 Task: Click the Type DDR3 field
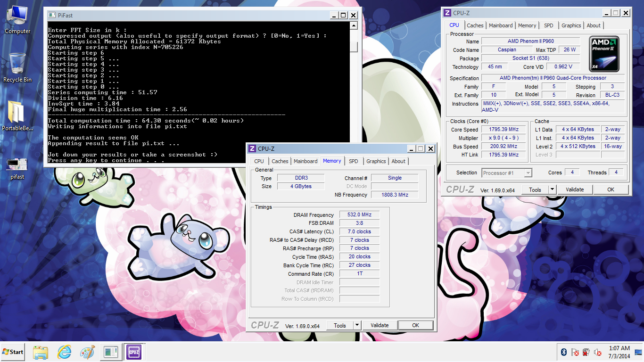click(300, 178)
